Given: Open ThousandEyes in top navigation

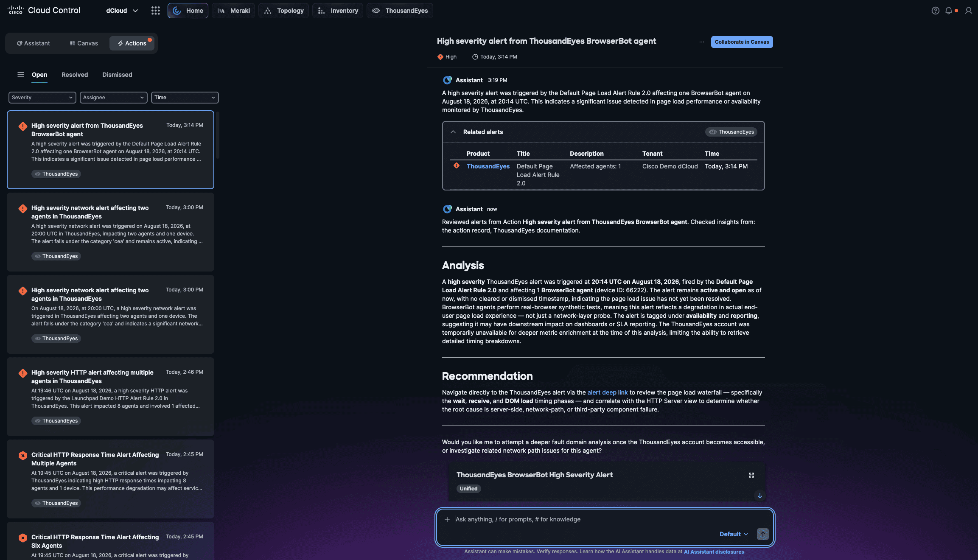Looking at the screenshot, I should click(x=400, y=11).
